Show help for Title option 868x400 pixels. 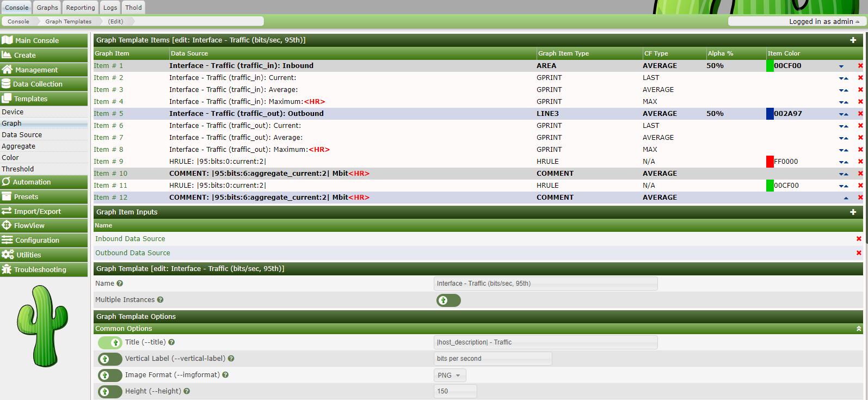pos(171,342)
